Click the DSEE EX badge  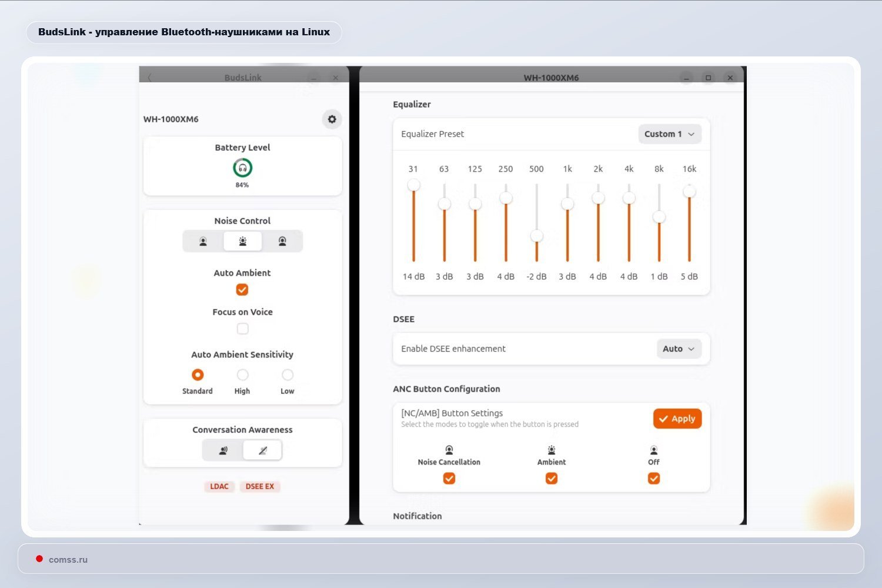260,486
